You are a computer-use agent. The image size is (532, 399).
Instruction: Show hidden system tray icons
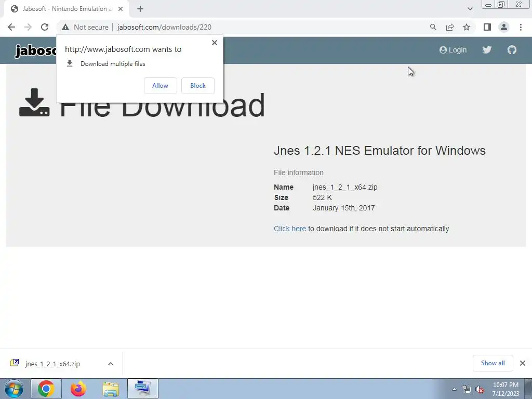(454, 389)
